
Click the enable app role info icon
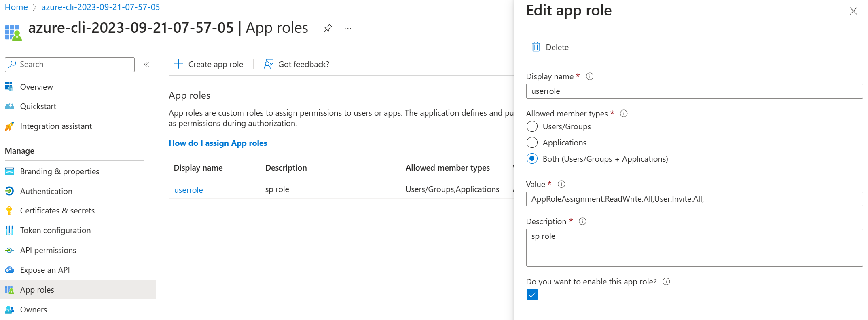[666, 282]
